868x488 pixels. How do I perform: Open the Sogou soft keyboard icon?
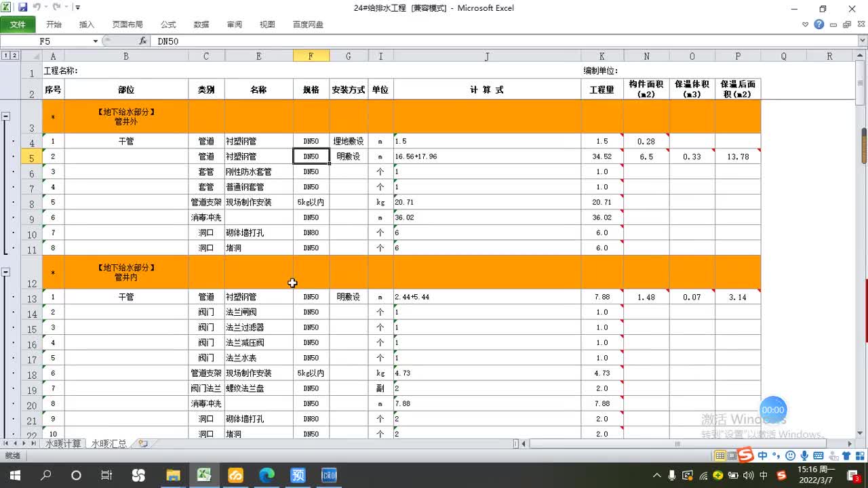pos(818,455)
